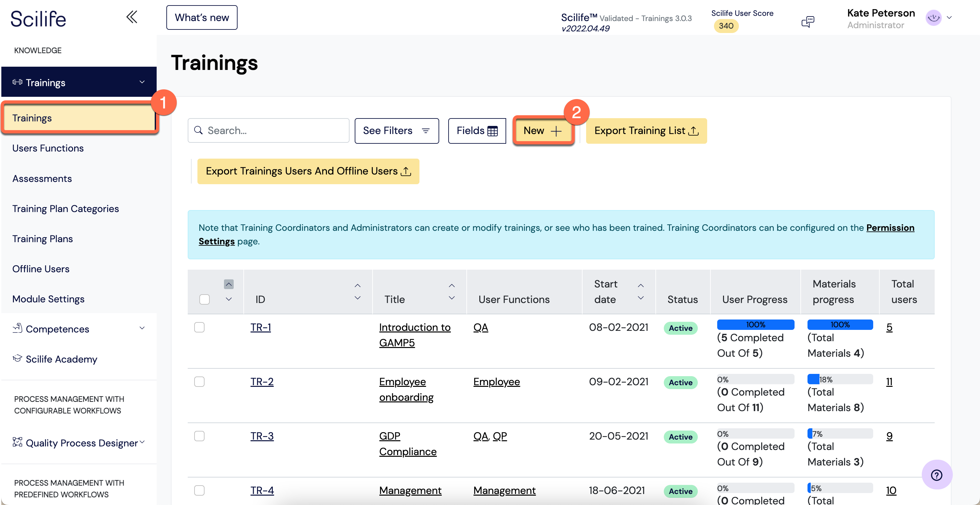Sort Start date descending arrow
Image resolution: width=980 pixels, height=505 pixels.
(640, 298)
